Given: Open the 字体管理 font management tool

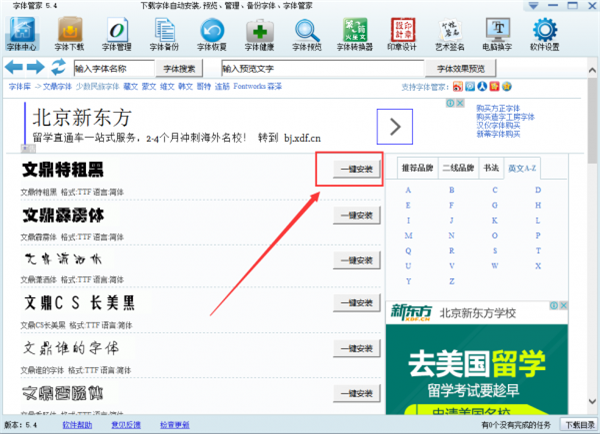Looking at the screenshot, I should (115, 33).
